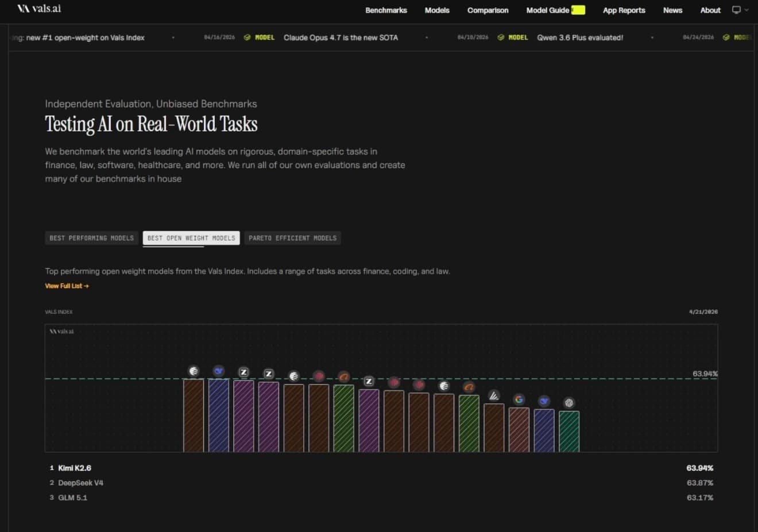Select the DeepSeek V4 leaderboard row
The height and width of the screenshot is (532, 758).
[x=381, y=483]
